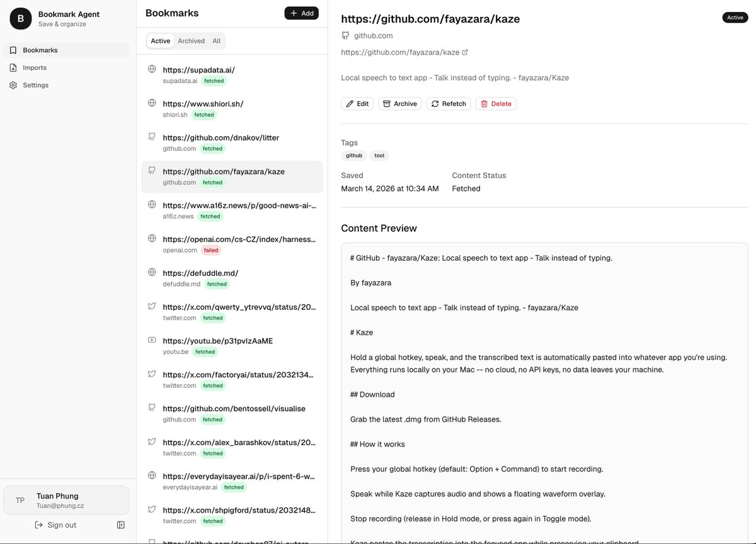Image resolution: width=756 pixels, height=544 pixels.
Task: Select the alex_barashkov tweet bookmark
Action: 232,448
